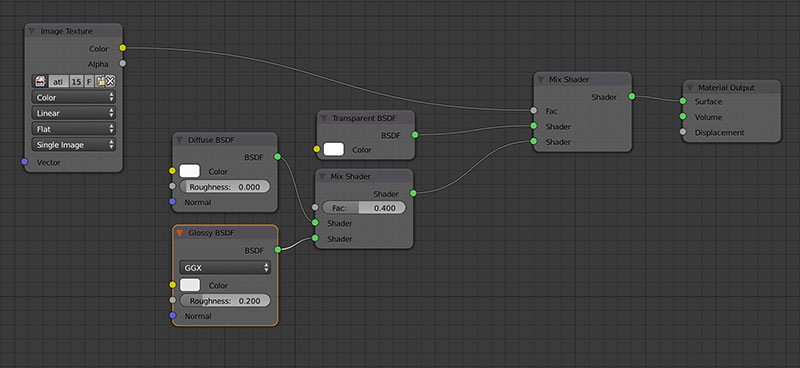800x368 pixels.
Task: Select the Image Texture node title
Action: 67,31
